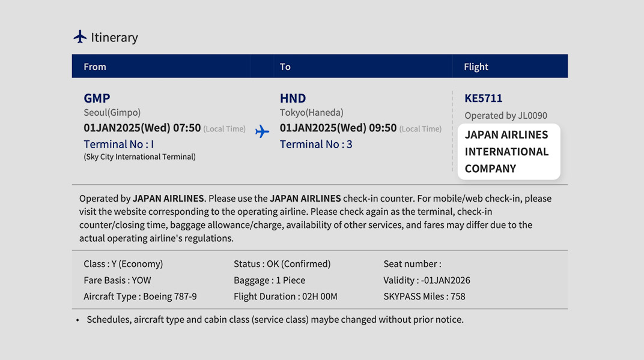Image resolution: width=644 pixels, height=360 pixels.
Task: Click the 07:50 departure date and time
Action: pyautogui.click(x=142, y=128)
